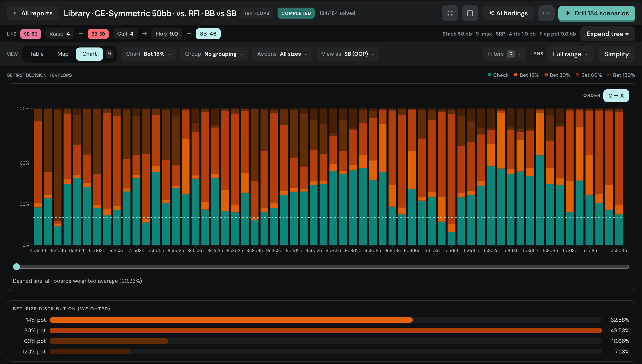The image size is (642, 364).
Task: Open AI findings
Action: [x=508, y=13]
